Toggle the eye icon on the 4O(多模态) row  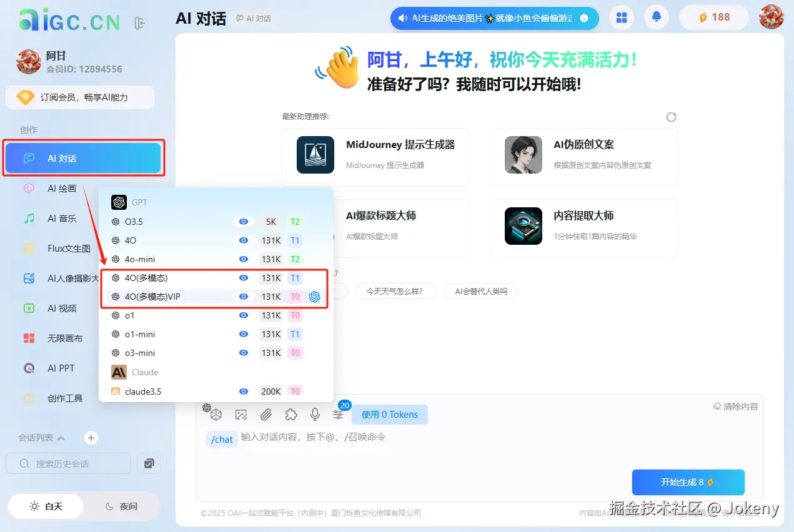pos(244,278)
